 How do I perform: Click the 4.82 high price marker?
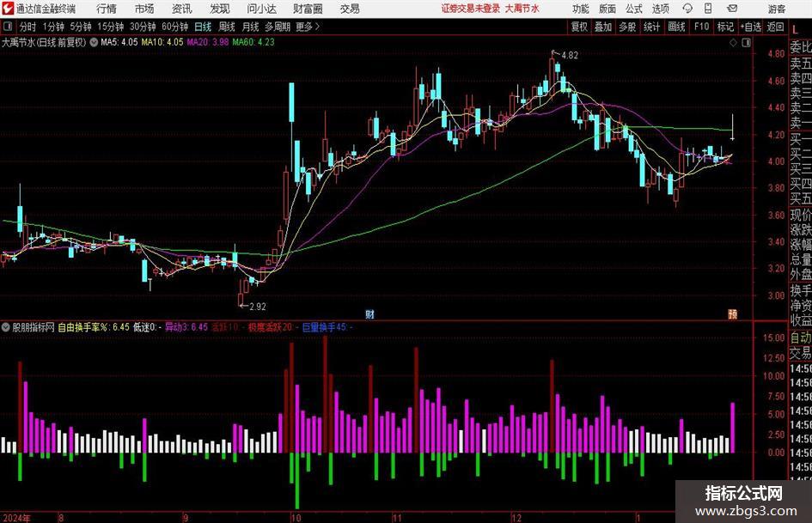pyautogui.click(x=569, y=55)
